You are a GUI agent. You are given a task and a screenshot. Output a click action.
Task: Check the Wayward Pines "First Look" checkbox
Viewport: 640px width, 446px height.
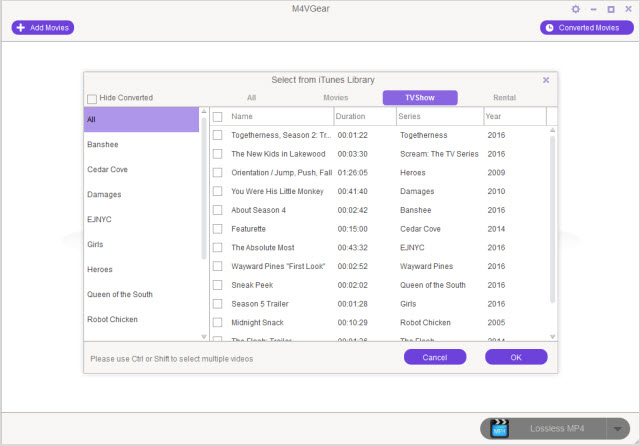pyautogui.click(x=218, y=266)
